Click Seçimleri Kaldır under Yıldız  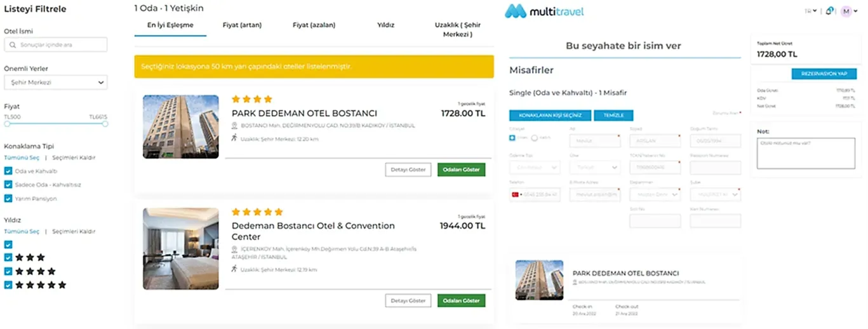click(x=74, y=231)
